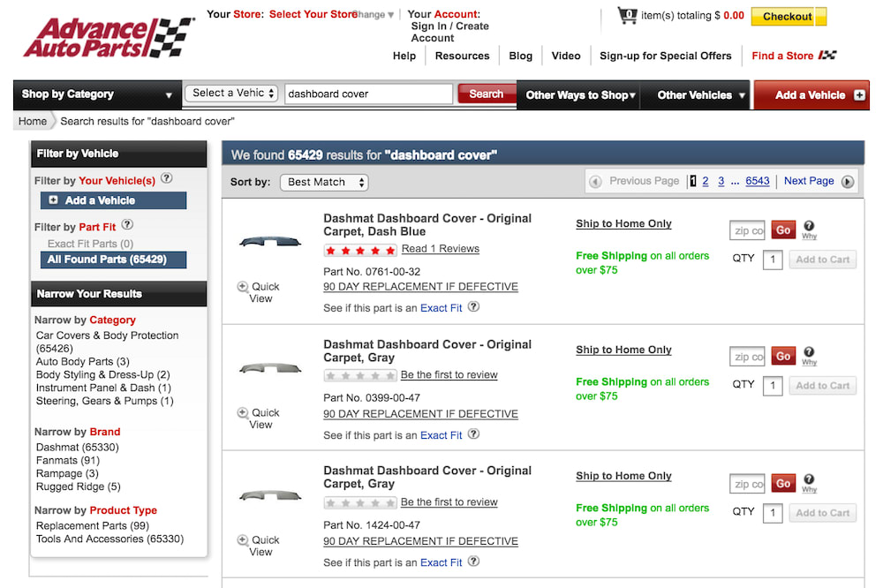Click the Gray cover thumbnail for part 0399-00-47
Screen dimensions: 883x588
(270, 369)
